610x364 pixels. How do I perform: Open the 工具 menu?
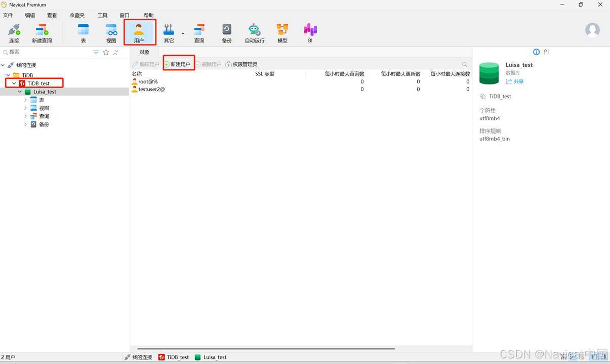(102, 15)
